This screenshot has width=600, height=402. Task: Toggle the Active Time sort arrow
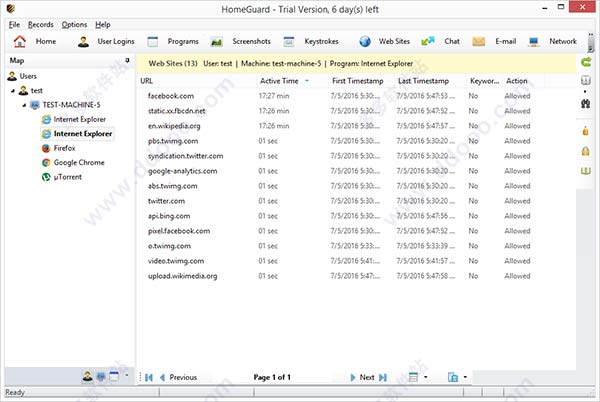[307, 81]
